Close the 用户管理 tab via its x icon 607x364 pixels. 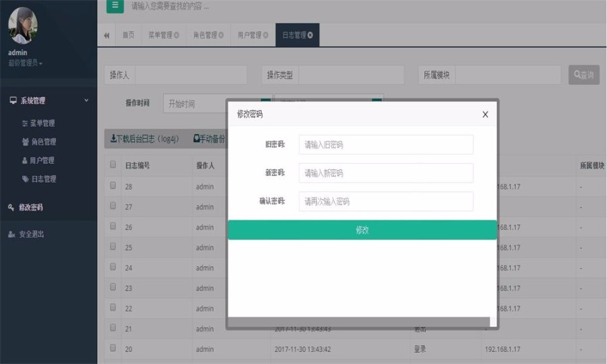[266, 35]
